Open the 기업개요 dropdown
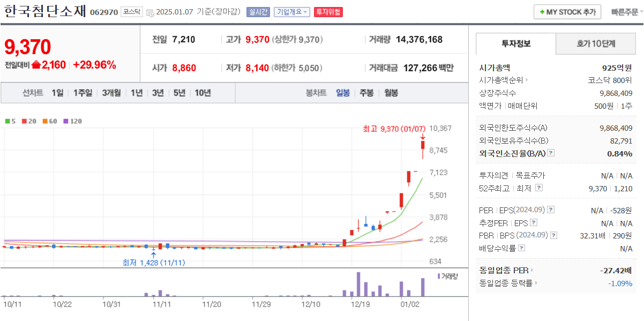 [x=291, y=12]
